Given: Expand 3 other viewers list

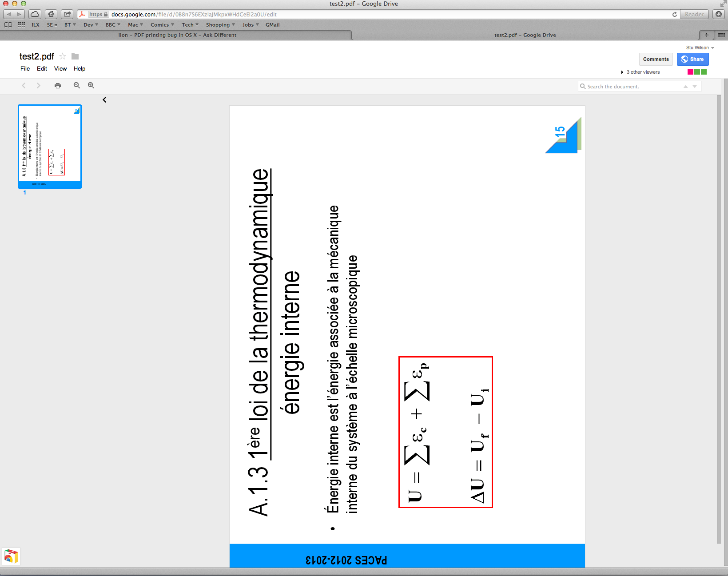Looking at the screenshot, I should pos(640,72).
